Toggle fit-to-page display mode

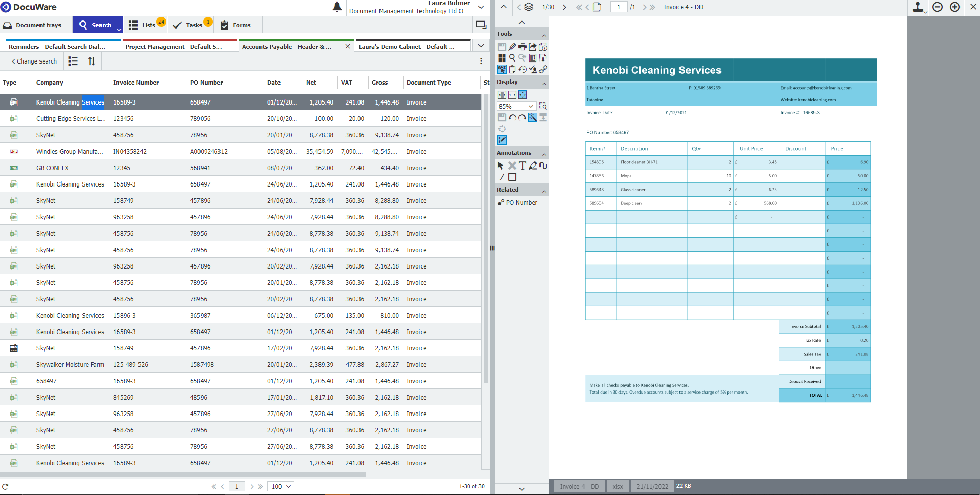click(x=523, y=95)
